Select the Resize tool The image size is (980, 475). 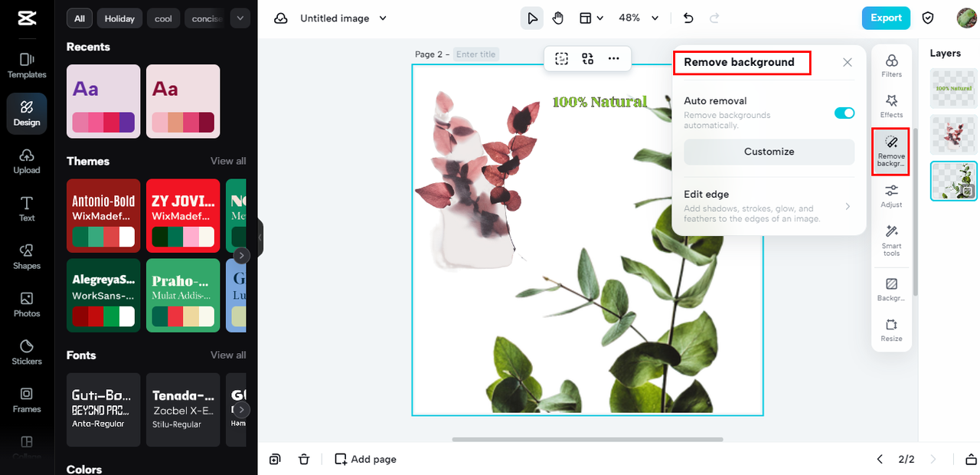tap(891, 329)
